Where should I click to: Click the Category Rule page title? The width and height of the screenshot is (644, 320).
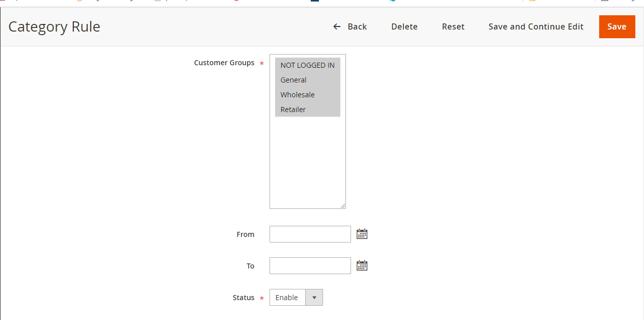(55, 26)
